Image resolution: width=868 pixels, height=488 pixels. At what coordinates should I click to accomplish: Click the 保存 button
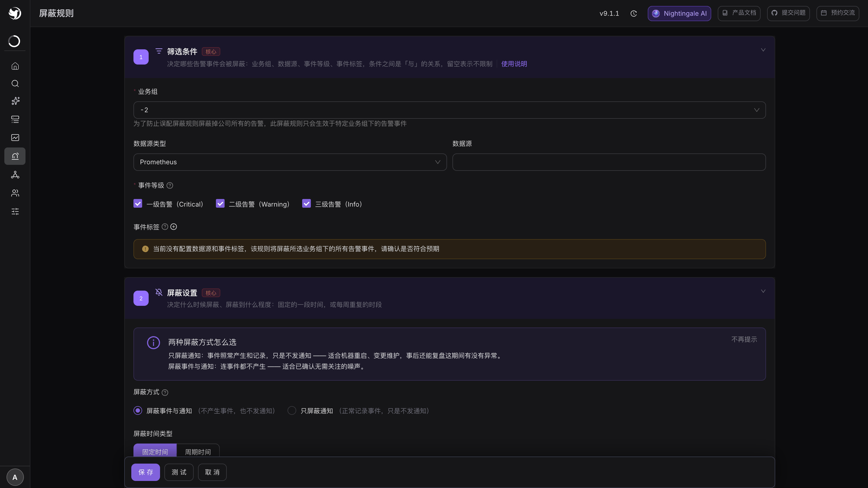(146, 472)
